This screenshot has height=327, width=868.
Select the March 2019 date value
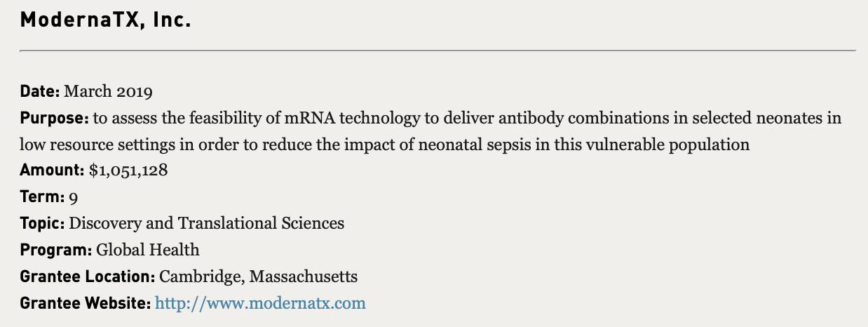pos(108,91)
